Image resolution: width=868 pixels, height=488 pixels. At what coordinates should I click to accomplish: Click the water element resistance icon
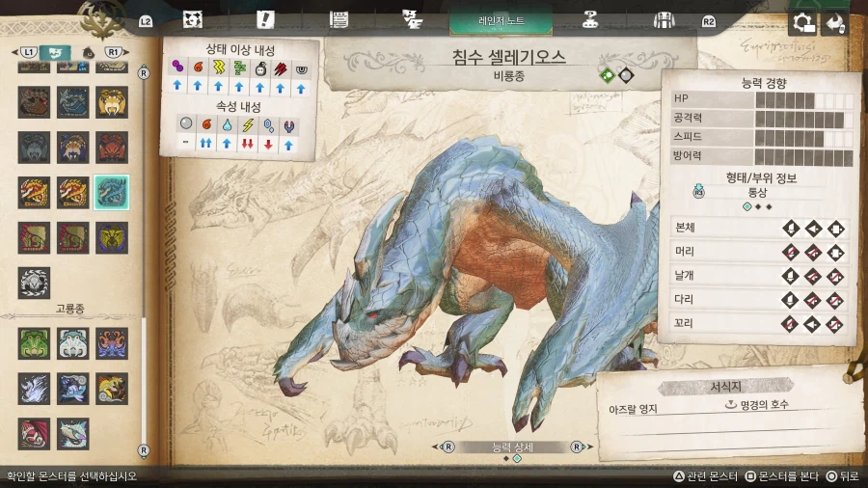[227, 124]
